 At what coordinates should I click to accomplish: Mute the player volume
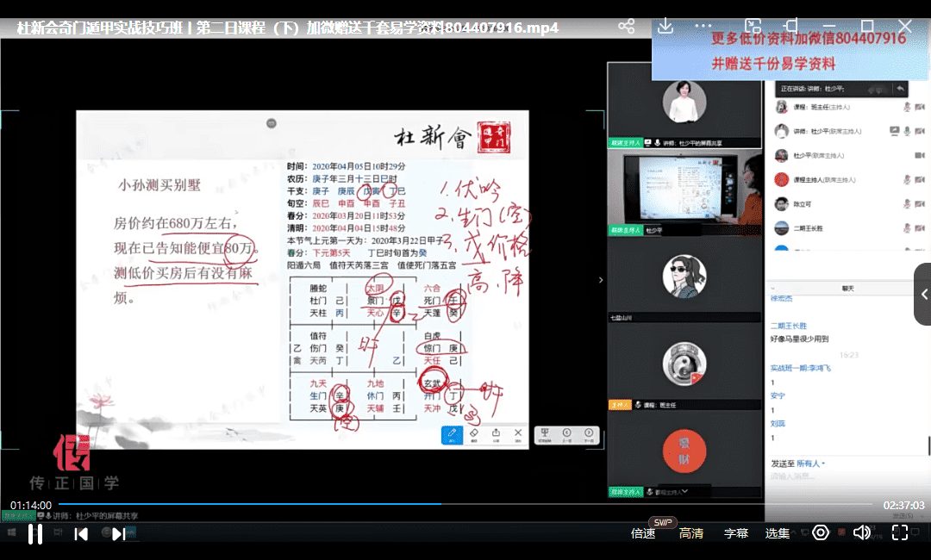861,533
